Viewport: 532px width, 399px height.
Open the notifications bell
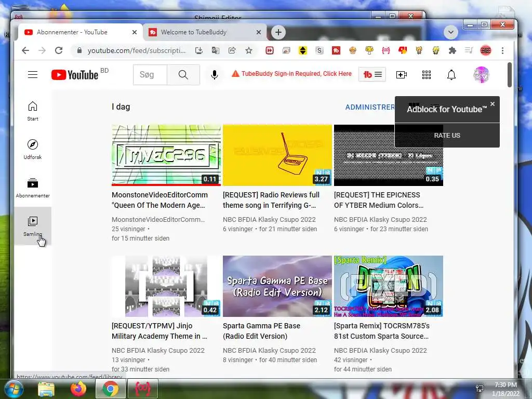(x=451, y=75)
